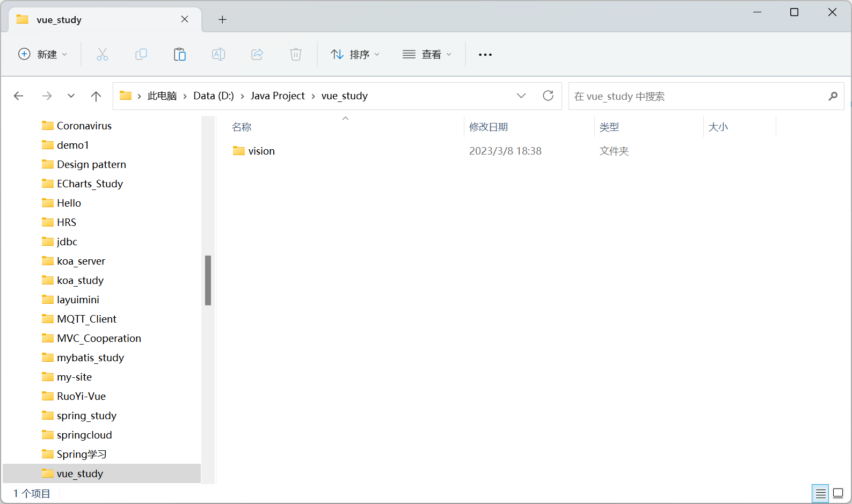Viewport: 852px width, 504px height.
Task: Select Hello folder in sidebar
Action: click(69, 203)
